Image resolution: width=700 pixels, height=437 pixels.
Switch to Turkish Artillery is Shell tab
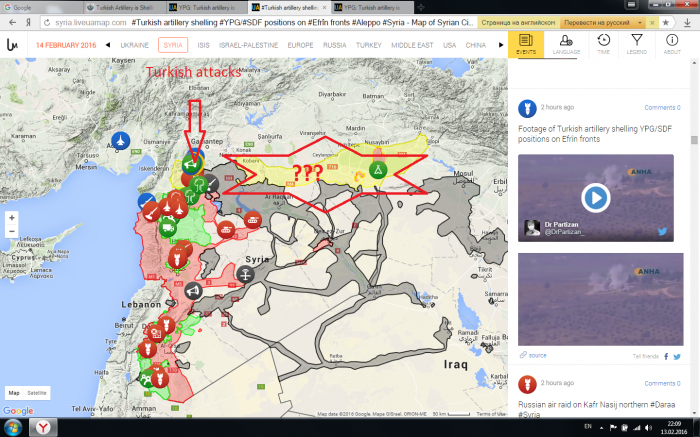pos(124,7)
